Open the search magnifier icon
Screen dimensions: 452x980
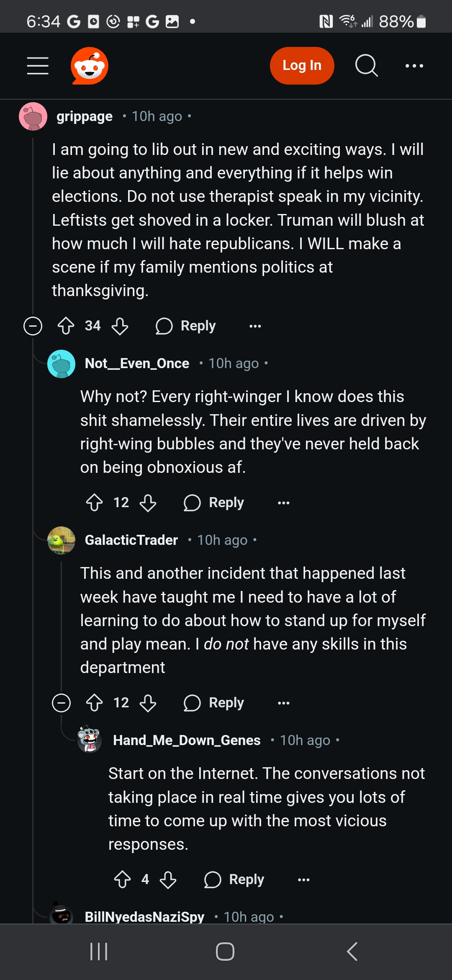click(x=367, y=66)
